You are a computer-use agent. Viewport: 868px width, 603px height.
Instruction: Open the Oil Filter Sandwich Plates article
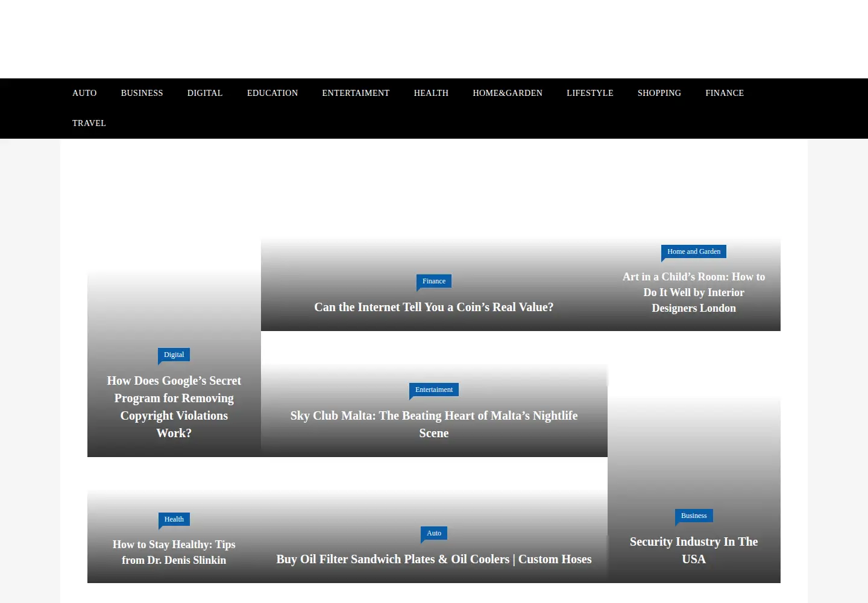point(434,559)
